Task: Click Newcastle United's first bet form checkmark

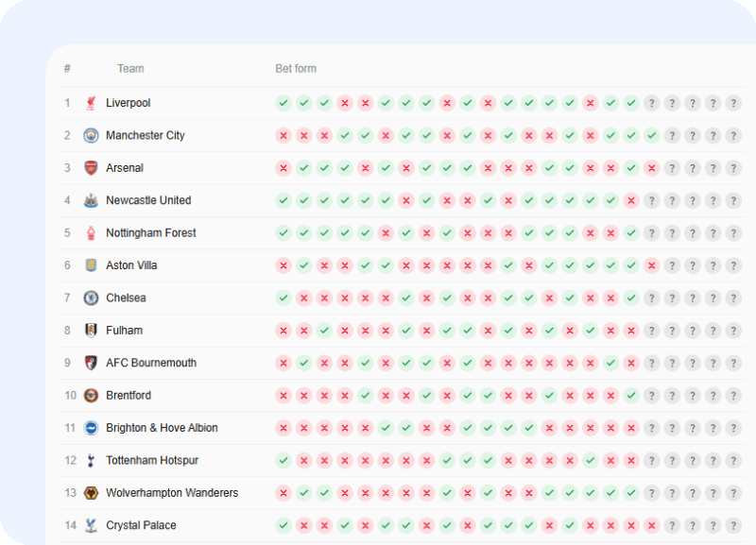Action: (283, 200)
